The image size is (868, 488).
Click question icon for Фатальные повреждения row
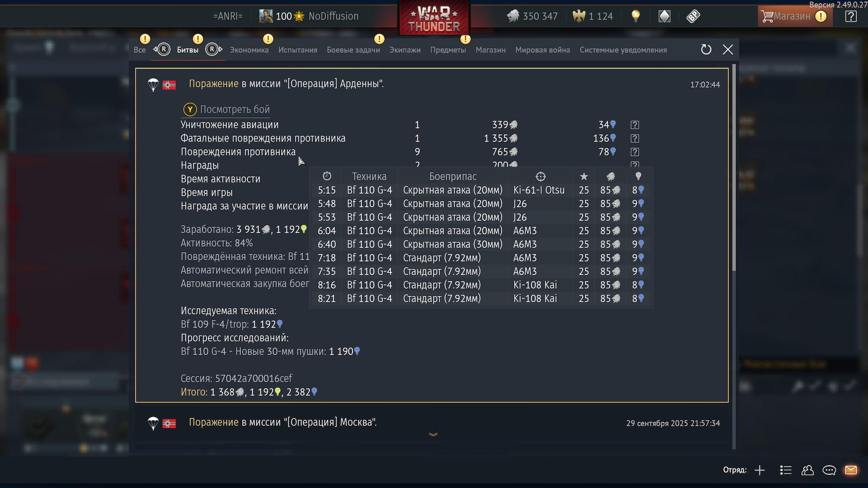point(635,138)
